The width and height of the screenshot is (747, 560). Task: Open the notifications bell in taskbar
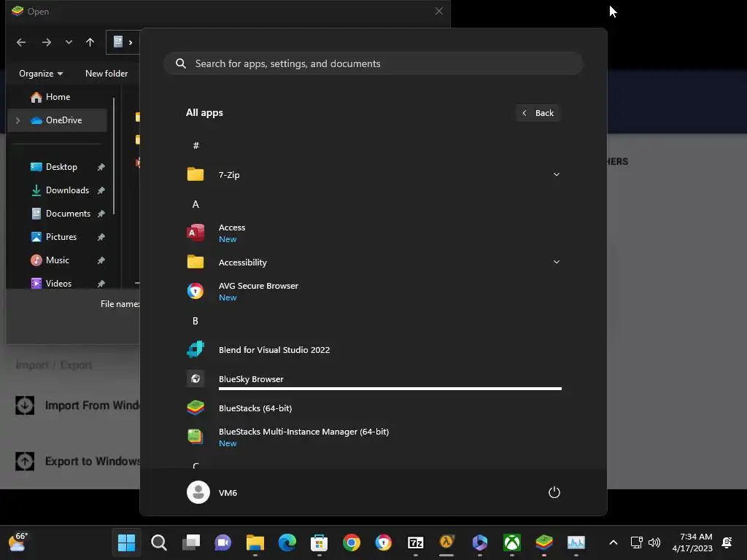click(x=727, y=542)
